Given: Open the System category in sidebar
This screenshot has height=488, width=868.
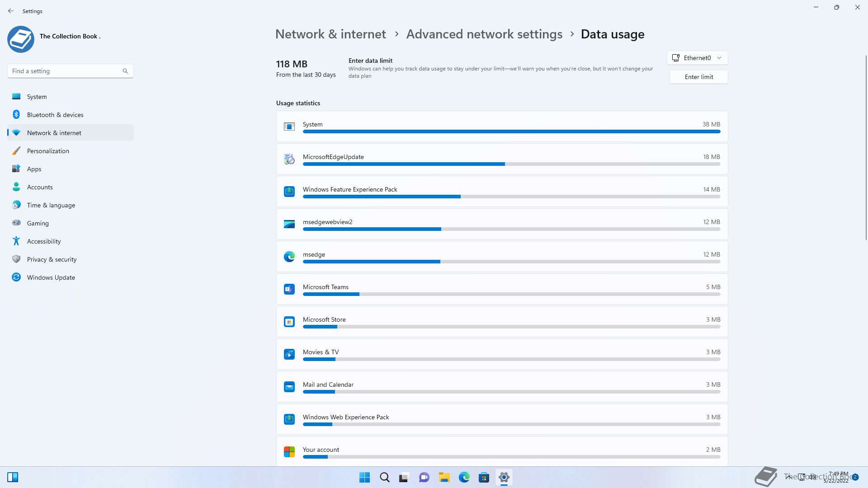Looking at the screenshot, I should click(x=71, y=97).
